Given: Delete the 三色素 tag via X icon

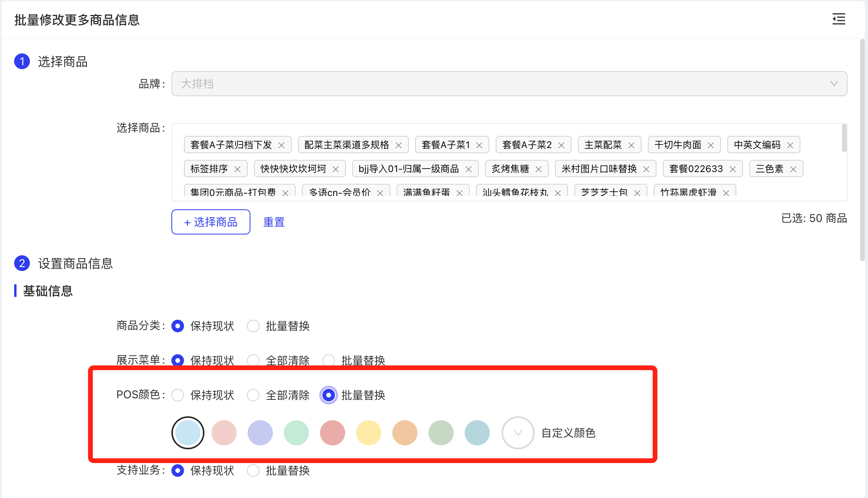Looking at the screenshot, I should point(793,169).
